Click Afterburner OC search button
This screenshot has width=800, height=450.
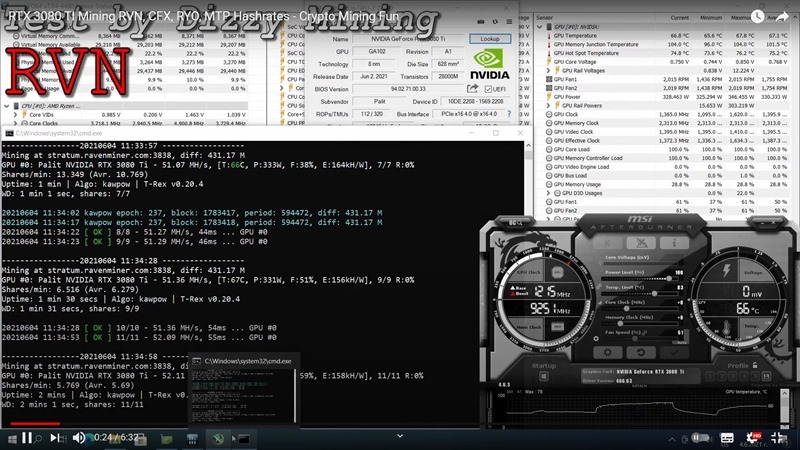pyautogui.click(x=515, y=222)
